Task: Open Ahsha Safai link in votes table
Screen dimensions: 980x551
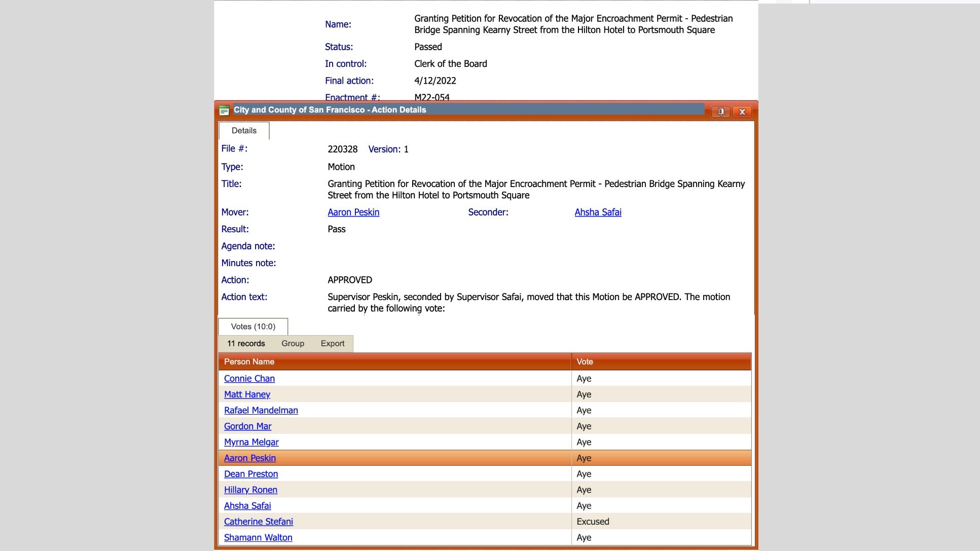Action: (247, 506)
